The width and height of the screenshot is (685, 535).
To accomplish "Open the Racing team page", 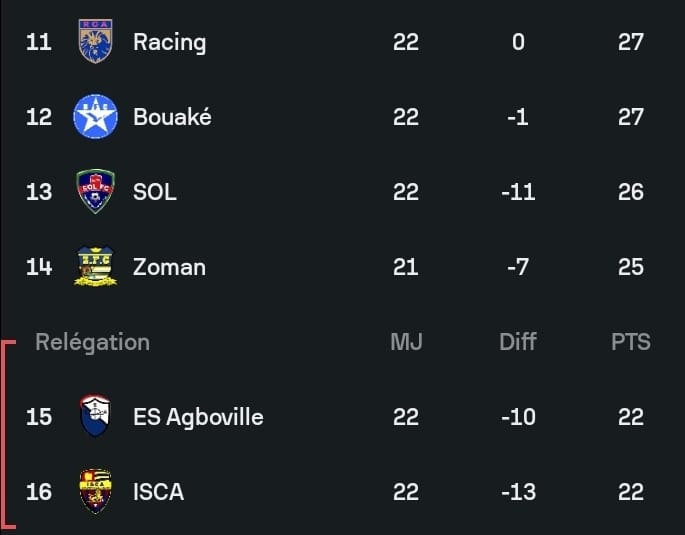I will click(x=169, y=42).
